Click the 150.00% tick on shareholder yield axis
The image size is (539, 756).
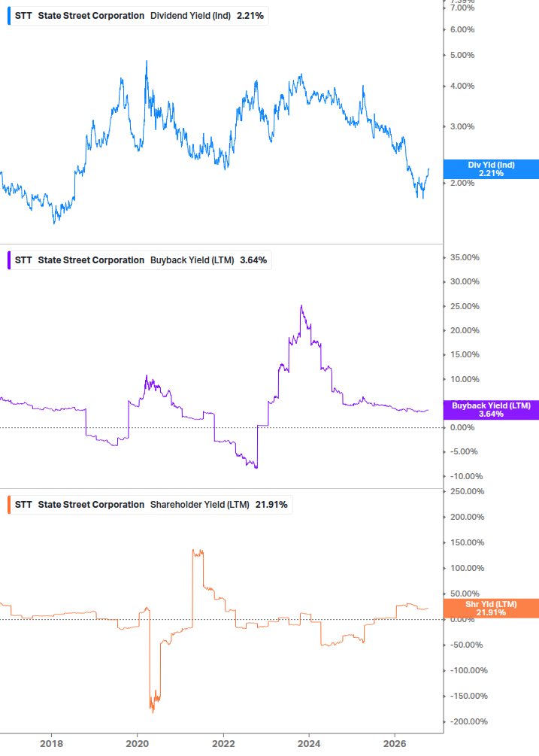click(x=468, y=543)
